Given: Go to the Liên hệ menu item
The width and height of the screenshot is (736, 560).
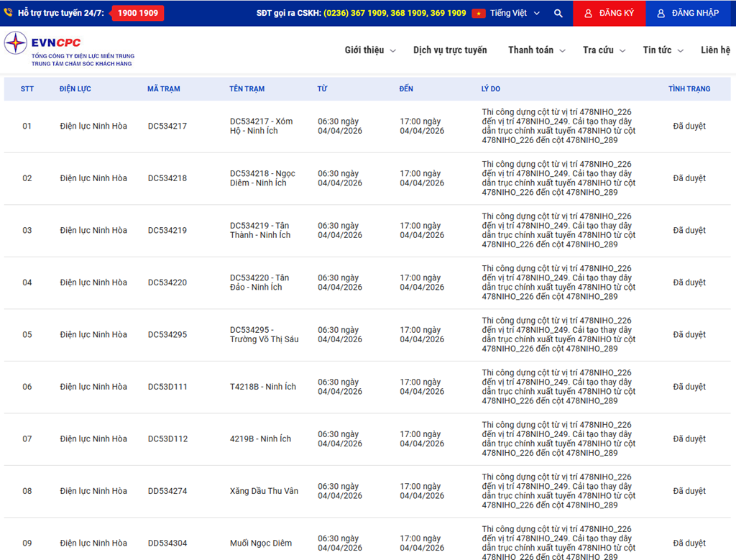Looking at the screenshot, I should (x=715, y=50).
